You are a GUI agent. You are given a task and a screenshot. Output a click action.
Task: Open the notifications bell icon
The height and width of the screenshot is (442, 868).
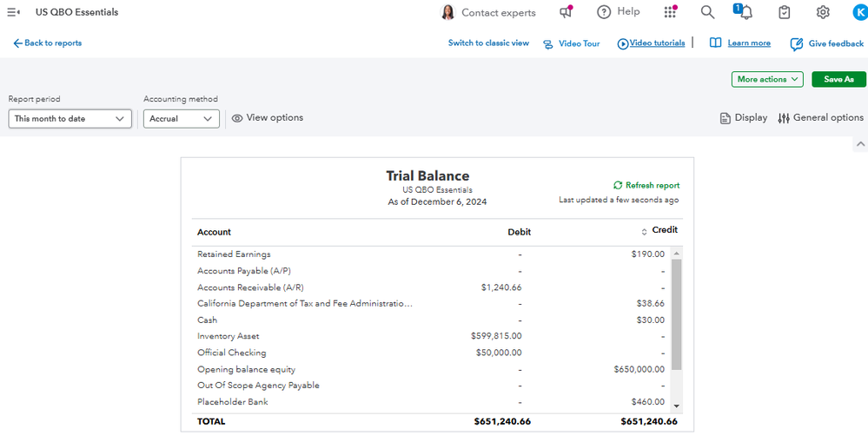click(x=745, y=12)
